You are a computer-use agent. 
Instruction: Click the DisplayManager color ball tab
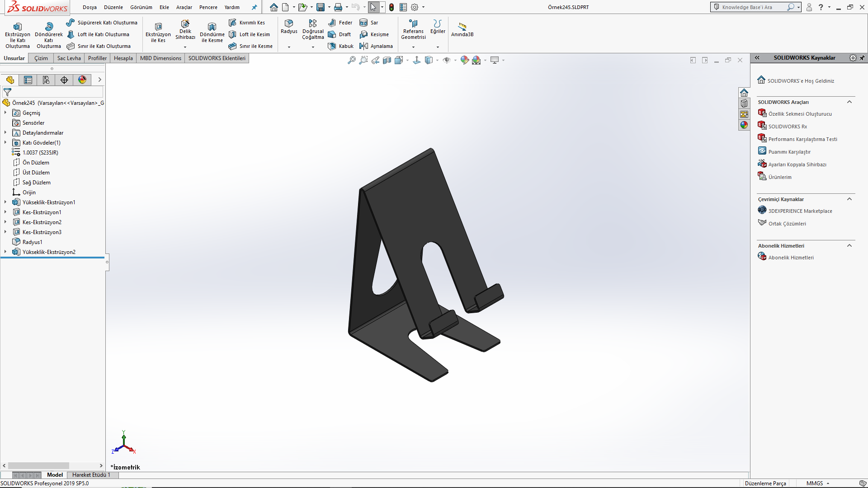(82, 80)
